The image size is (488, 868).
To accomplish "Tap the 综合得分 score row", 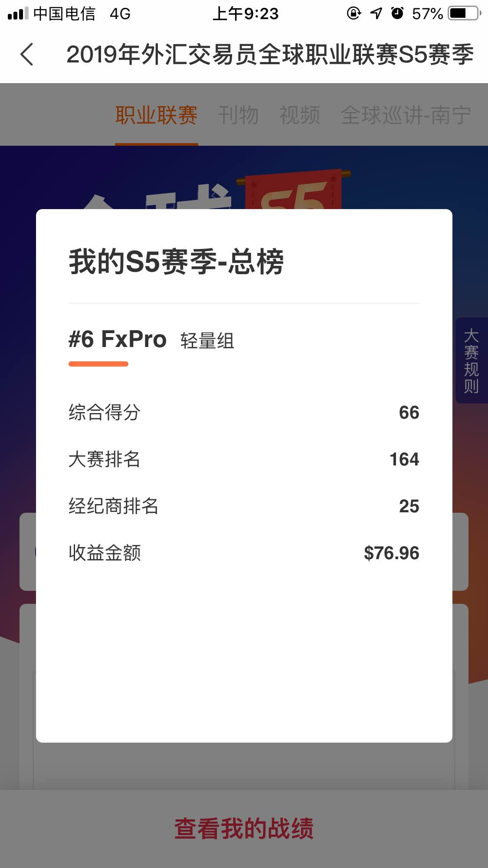I will click(x=244, y=413).
